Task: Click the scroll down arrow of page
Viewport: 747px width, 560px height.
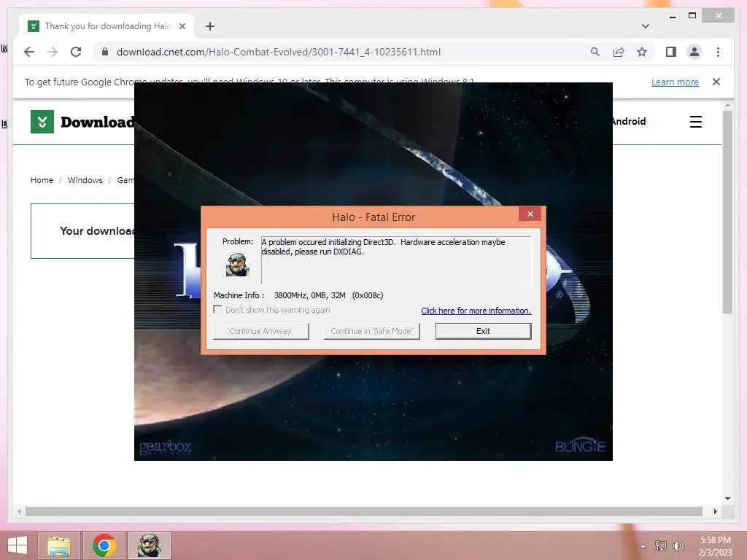Action: (727, 499)
